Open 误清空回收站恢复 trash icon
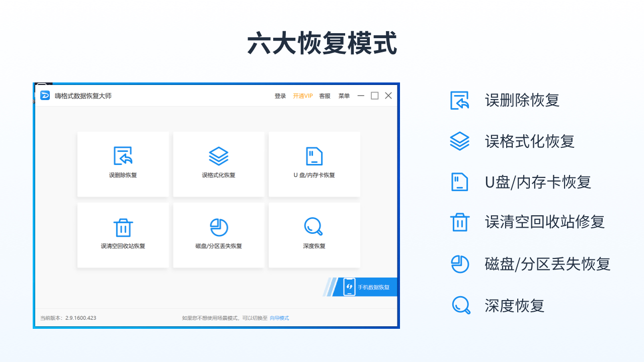Image resolution: width=644 pixels, height=362 pixels. tap(123, 227)
